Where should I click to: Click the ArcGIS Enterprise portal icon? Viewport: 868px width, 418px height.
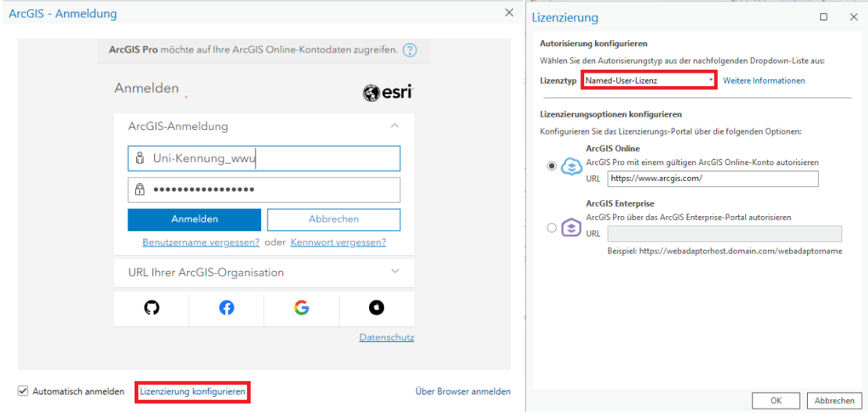click(x=572, y=228)
